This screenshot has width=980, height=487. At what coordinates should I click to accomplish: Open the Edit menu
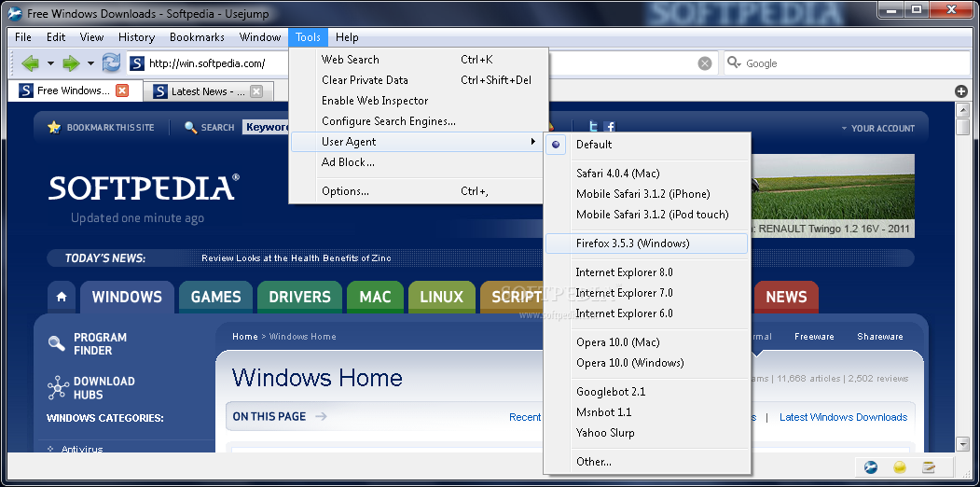(56, 37)
